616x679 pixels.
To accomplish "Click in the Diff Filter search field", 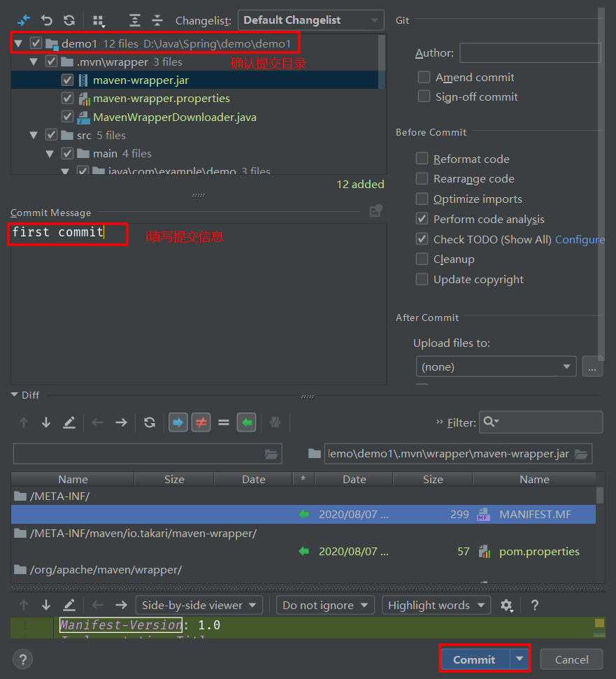I will tap(540, 422).
